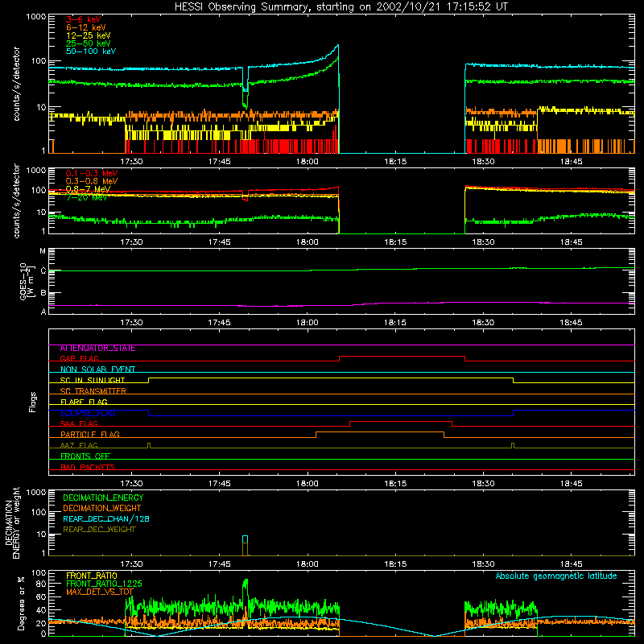Viewport: 644px width, 644px height.
Task: Click the 17:30 tick under the Flags panel
Action: click(131, 484)
